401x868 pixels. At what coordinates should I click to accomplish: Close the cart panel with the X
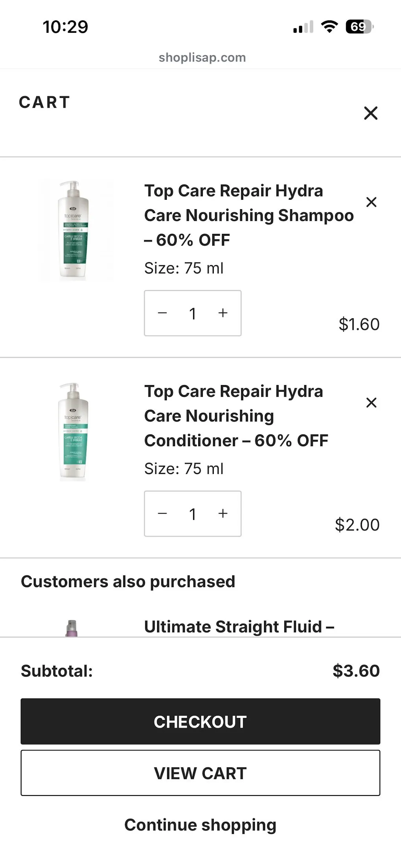pos(370,113)
